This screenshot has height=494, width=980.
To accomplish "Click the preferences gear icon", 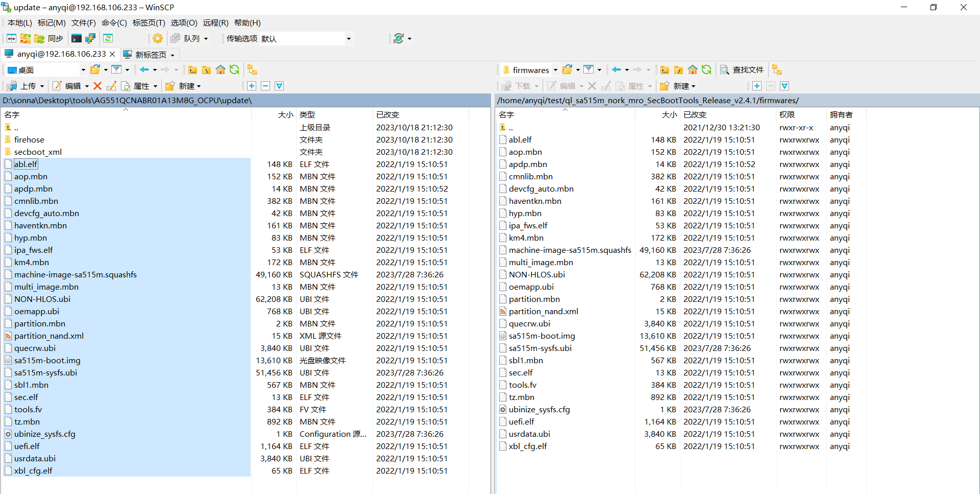I will click(x=158, y=38).
